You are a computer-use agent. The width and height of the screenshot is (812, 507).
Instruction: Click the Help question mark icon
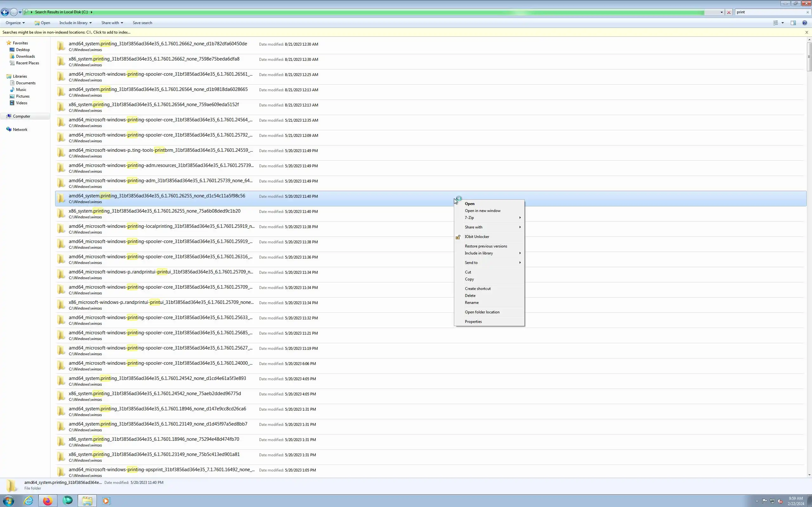click(x=804, y=23)
